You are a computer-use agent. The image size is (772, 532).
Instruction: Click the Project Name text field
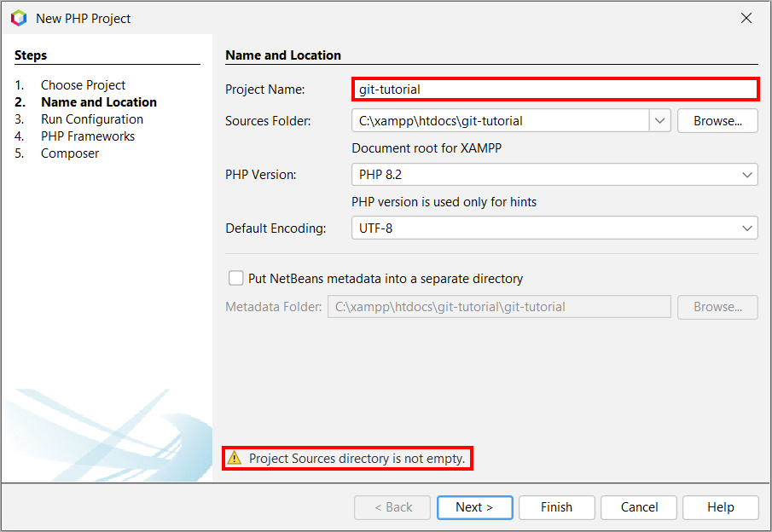554,89
